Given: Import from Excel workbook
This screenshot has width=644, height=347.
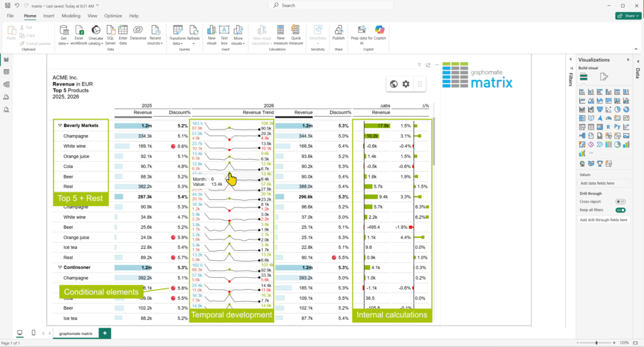Looking at the screenshot, I should [79, 35].
